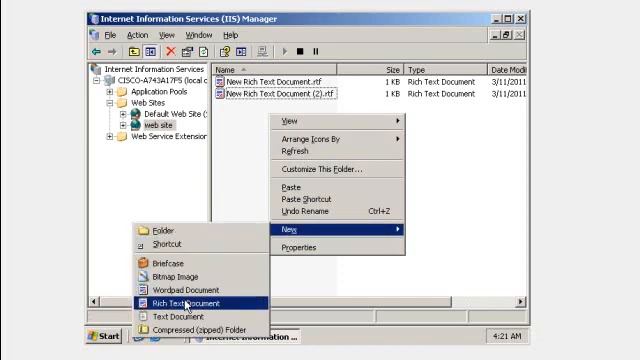Image resolution: width=640 pixels, height=360 pixels.
Task: Click the taskbar clock showing 4:21 AM
Action: coord(507,336)
